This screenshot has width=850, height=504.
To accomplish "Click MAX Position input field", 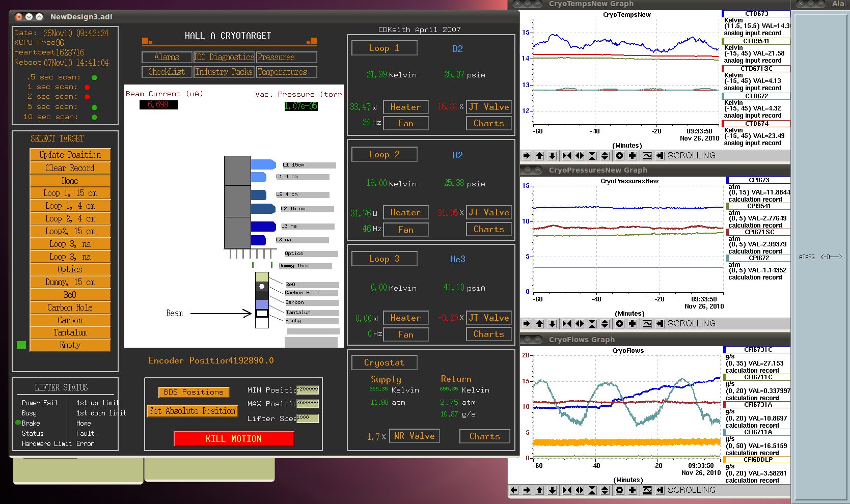I will (308, 403).
